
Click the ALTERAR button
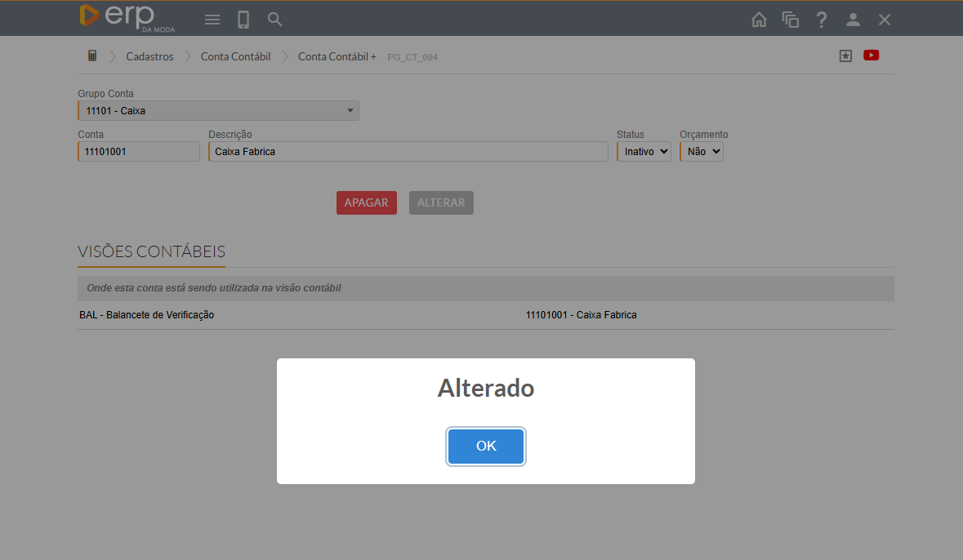coord(441,202)
